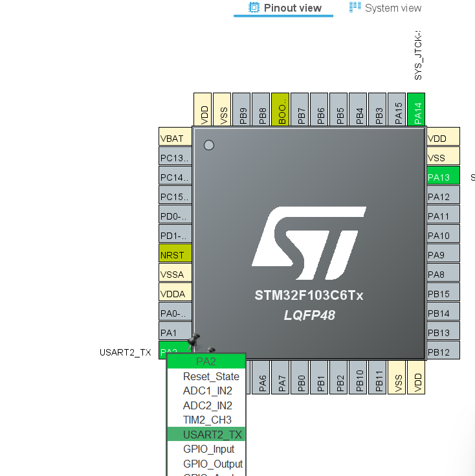
Task: Pick TIM2_CH3 for pin PA2
Action: coord(206,420)
